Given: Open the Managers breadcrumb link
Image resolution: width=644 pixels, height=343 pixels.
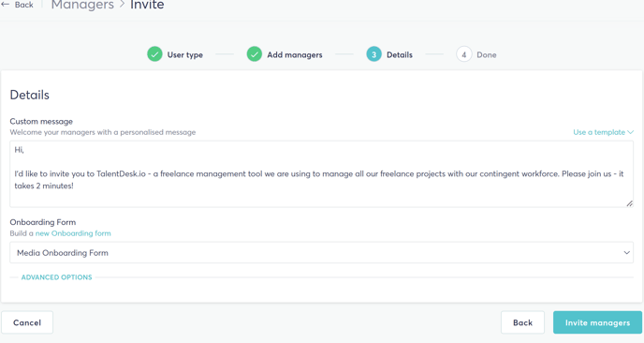Looking at the screenshot, I should 82,5.
